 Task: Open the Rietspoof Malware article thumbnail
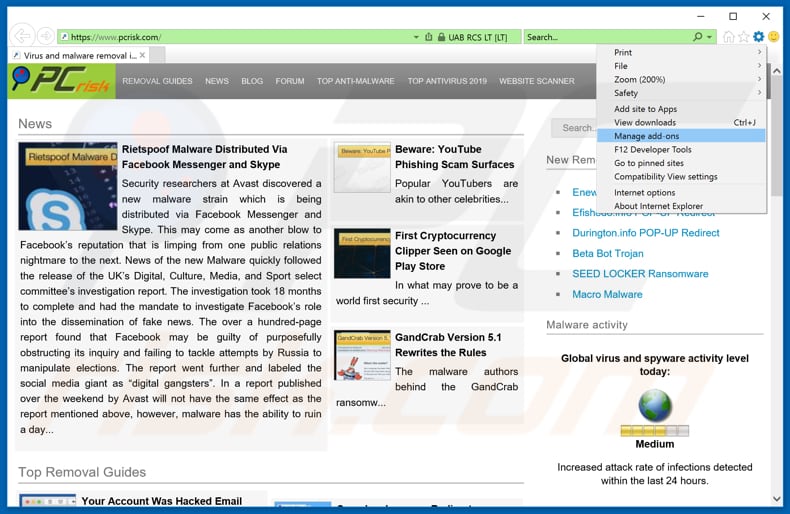[x=67, y=186]
